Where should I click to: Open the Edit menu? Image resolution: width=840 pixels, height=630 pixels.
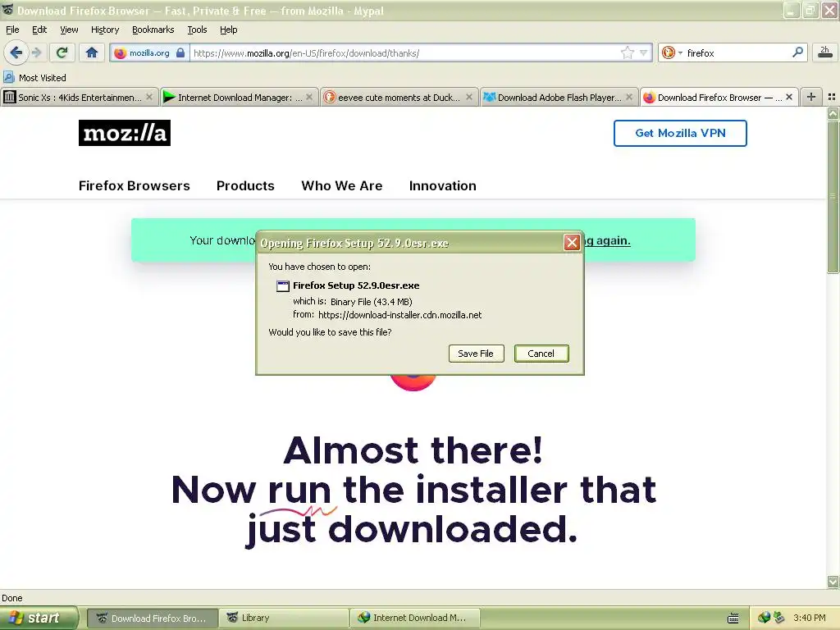39,30
